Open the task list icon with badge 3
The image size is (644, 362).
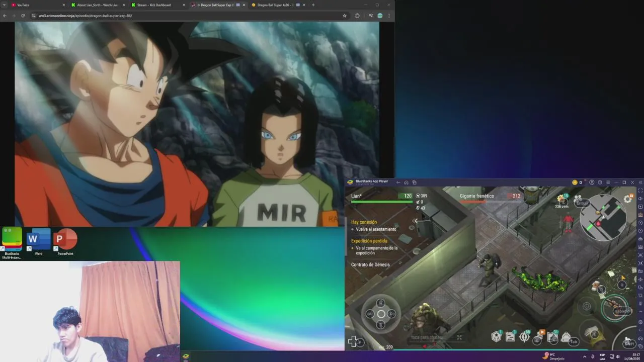click(510, 337)
